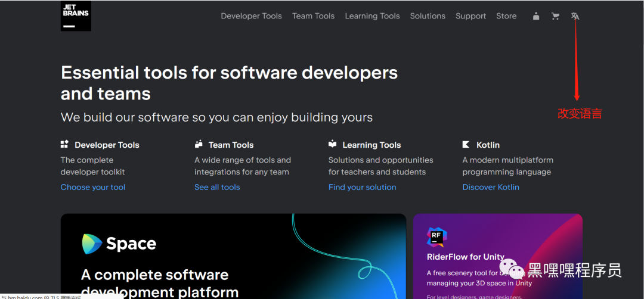
Task: Click 'Solutions and opportunities for teachers' description
Action: (x=380, y=166)
